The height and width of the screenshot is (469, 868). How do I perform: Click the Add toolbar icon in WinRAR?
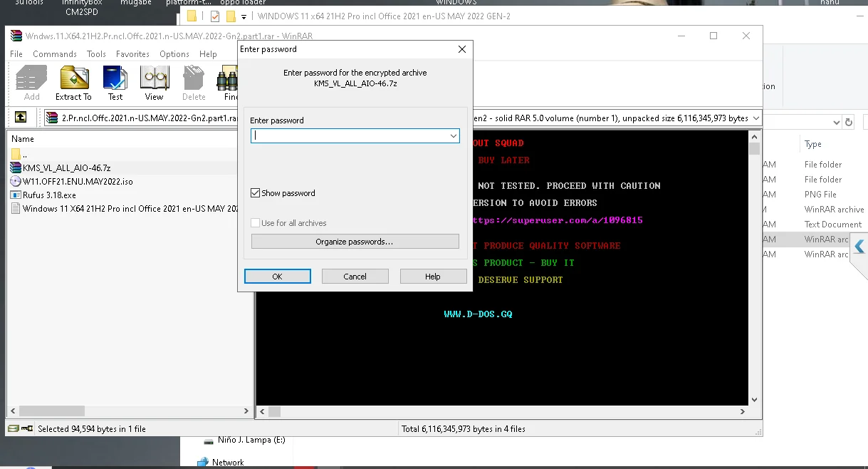click(x=31, y=83)
